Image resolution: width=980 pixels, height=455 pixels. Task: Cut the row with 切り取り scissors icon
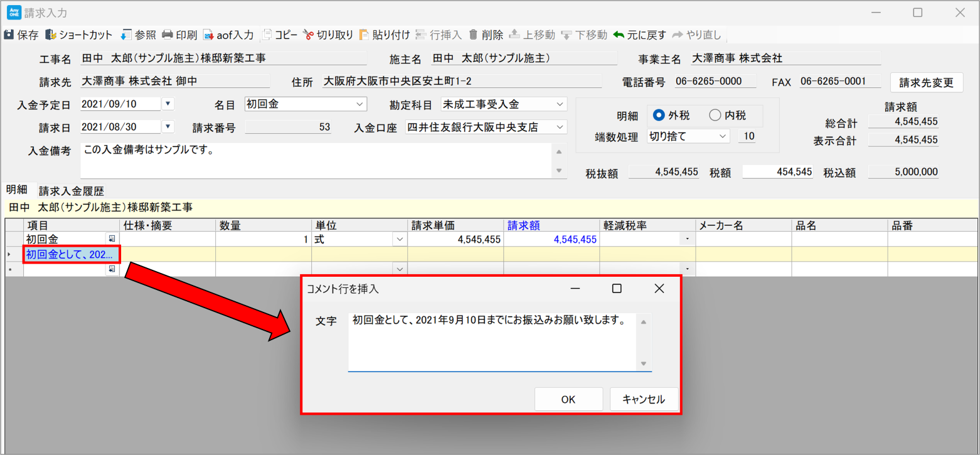pos(309,35)
